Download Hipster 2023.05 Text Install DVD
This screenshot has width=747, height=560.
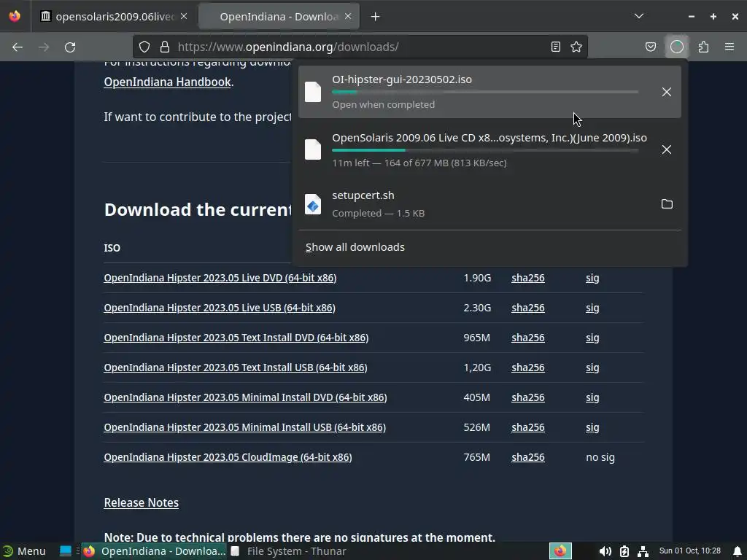coord(236,338)
